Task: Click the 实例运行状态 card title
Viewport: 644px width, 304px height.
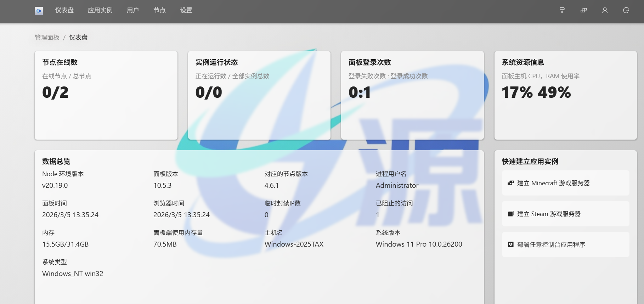Action: point(216,62)
